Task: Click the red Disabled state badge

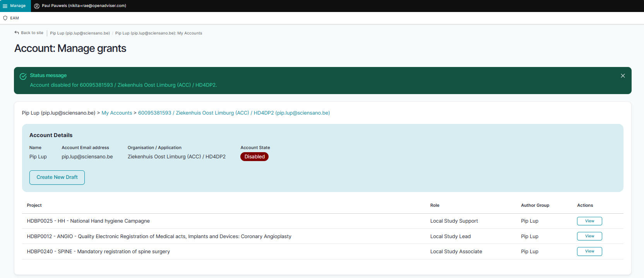Action: point(254,157)
